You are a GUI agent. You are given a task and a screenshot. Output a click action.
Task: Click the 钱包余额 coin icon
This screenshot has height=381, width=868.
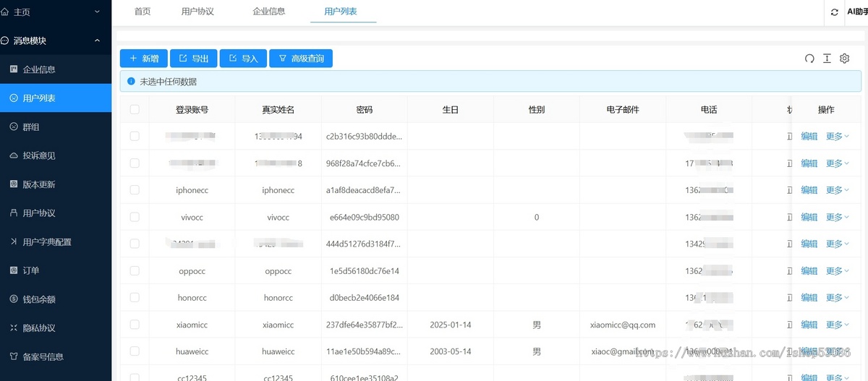14,299
